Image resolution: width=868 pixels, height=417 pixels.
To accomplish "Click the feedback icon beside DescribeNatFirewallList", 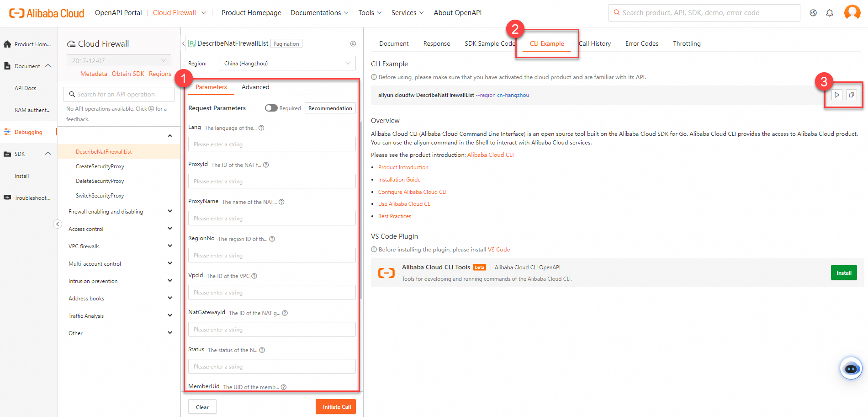I will [x=353, y=44].
